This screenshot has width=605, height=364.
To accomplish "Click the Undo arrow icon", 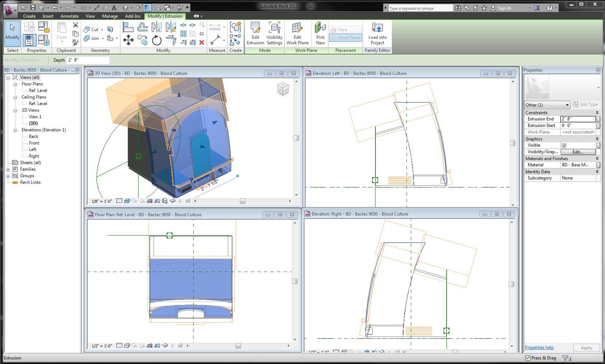I will (55, 7).
